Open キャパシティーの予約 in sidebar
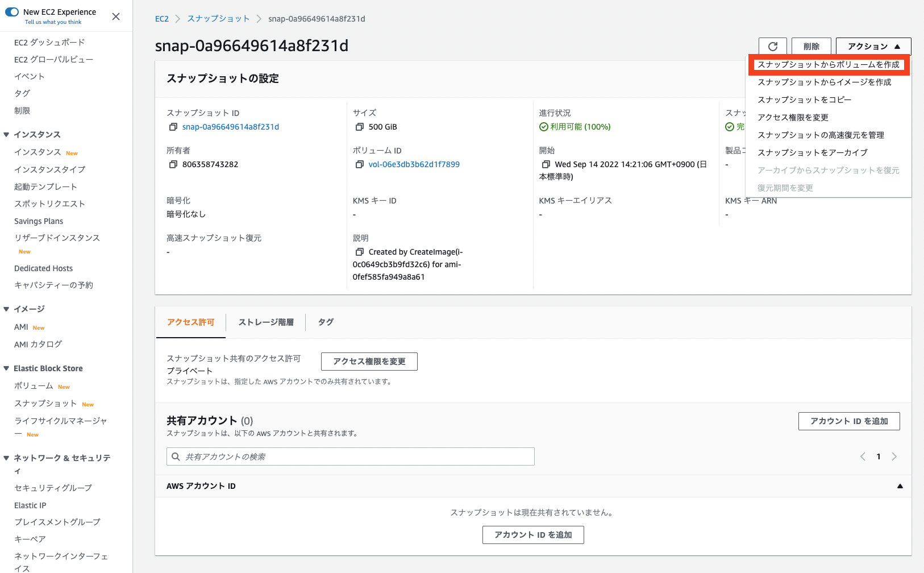The height and width of the screenshot is (573, 924). (53, 285)
